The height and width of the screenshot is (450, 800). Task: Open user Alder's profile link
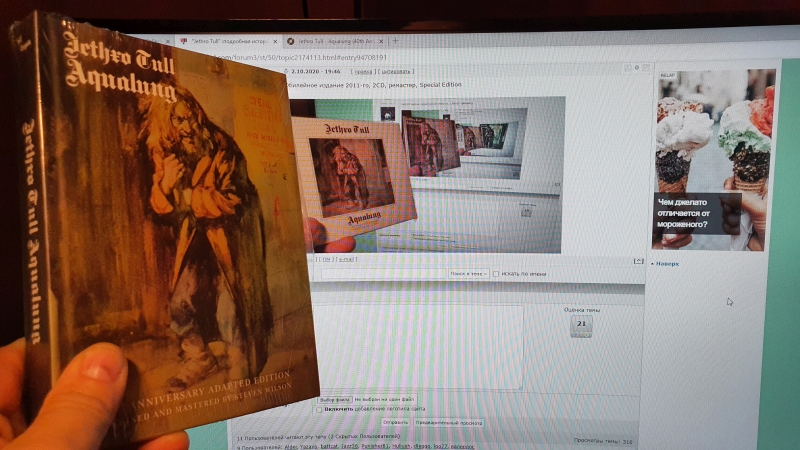[291, 446]
